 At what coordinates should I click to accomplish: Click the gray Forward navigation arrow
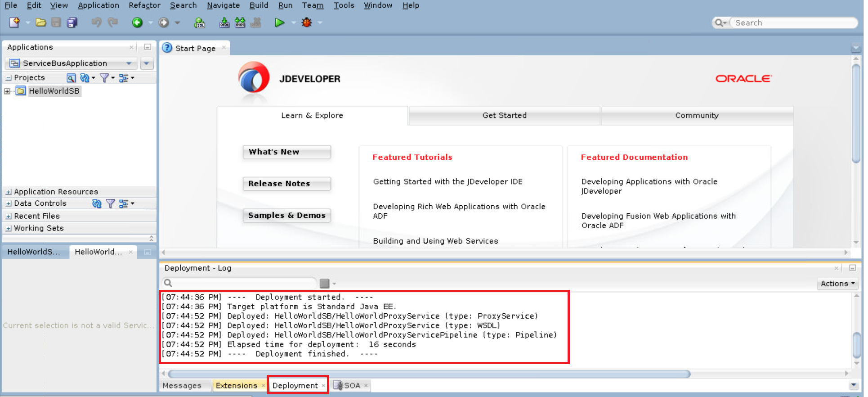click(x=164, y=23)
